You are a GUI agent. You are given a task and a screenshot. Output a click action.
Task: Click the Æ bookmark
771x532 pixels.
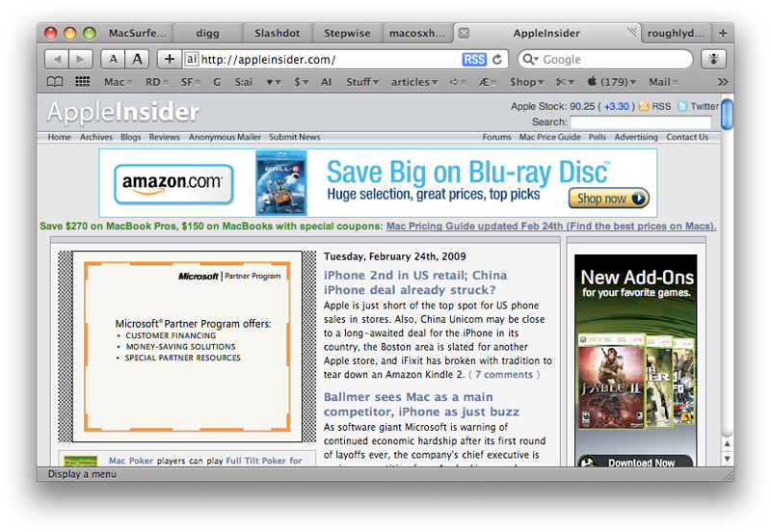(x=488, y=82)
